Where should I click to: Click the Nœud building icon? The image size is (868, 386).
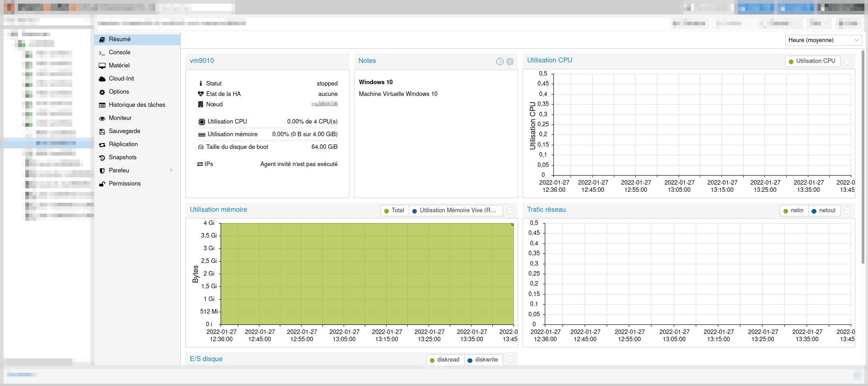click(201, 105)
